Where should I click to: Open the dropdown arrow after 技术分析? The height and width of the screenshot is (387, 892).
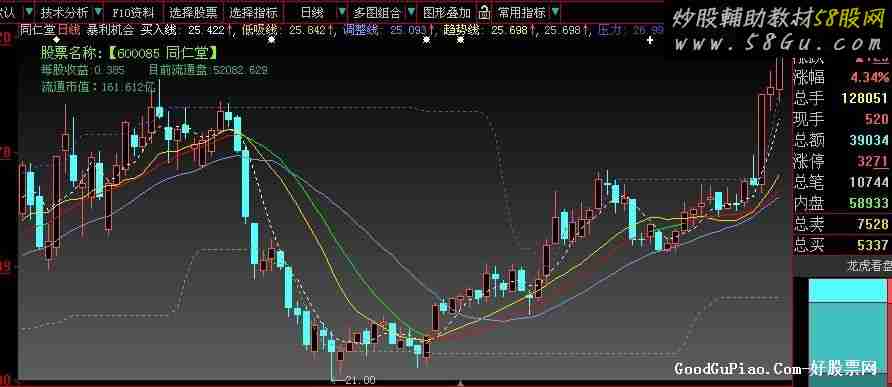click(98, 12)
